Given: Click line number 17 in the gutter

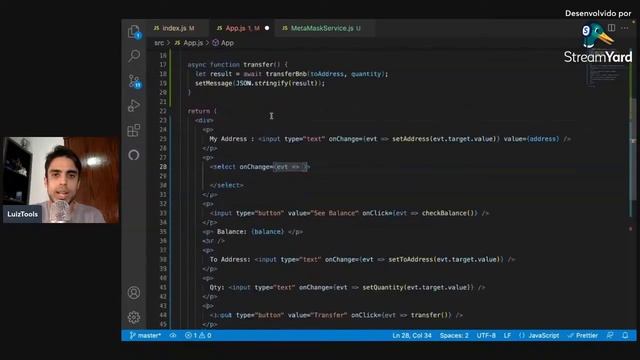Looking at the screenshot, I should [x=163, y=64].
